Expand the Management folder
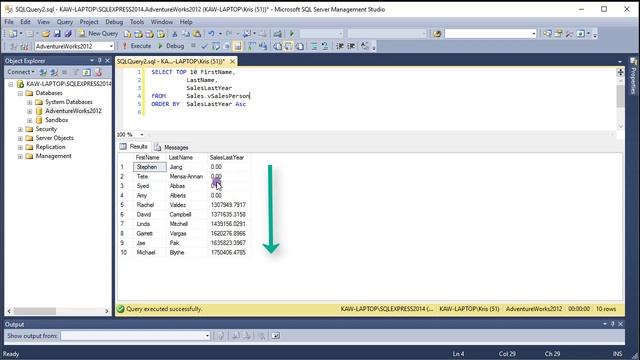 (x=20, y=156)
